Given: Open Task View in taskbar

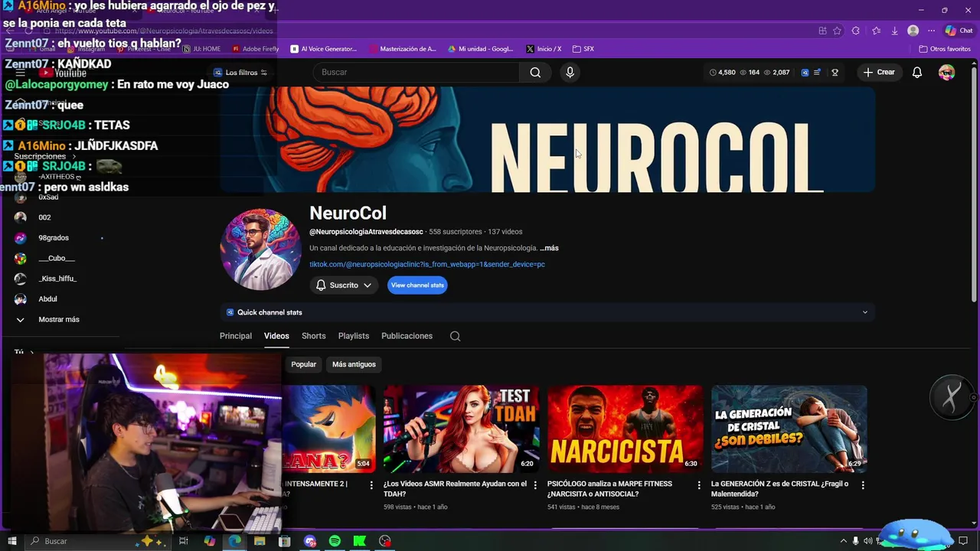Looking at the screenshot, I should 184,541.
